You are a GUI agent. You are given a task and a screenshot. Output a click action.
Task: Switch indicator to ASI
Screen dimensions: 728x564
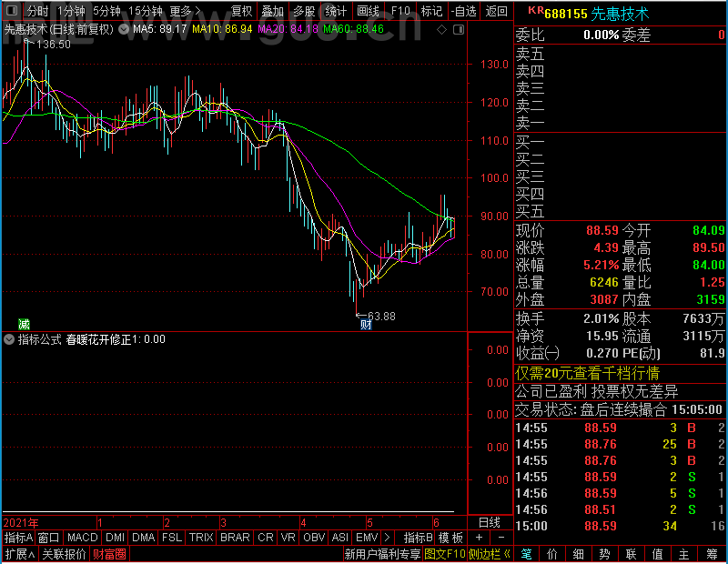point(339,538)
